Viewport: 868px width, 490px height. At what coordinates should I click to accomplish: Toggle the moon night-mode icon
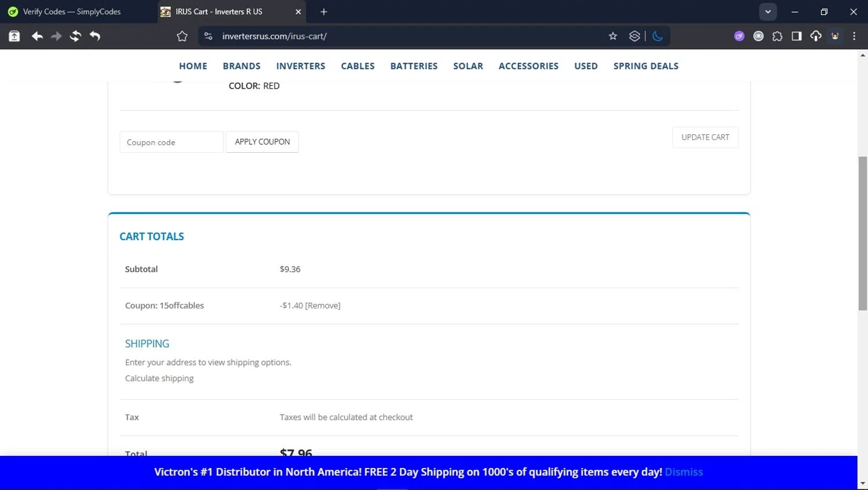657,36
